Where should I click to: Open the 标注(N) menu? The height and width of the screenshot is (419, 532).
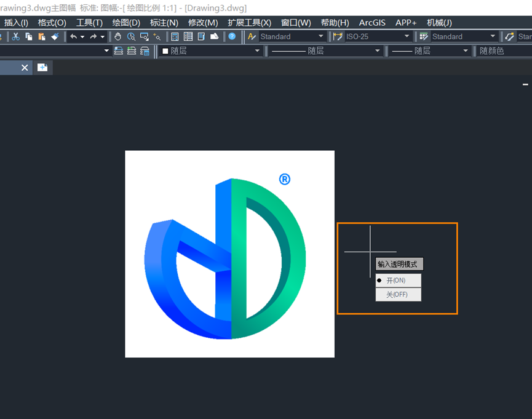pyautogui.click(x=164, y=23)
